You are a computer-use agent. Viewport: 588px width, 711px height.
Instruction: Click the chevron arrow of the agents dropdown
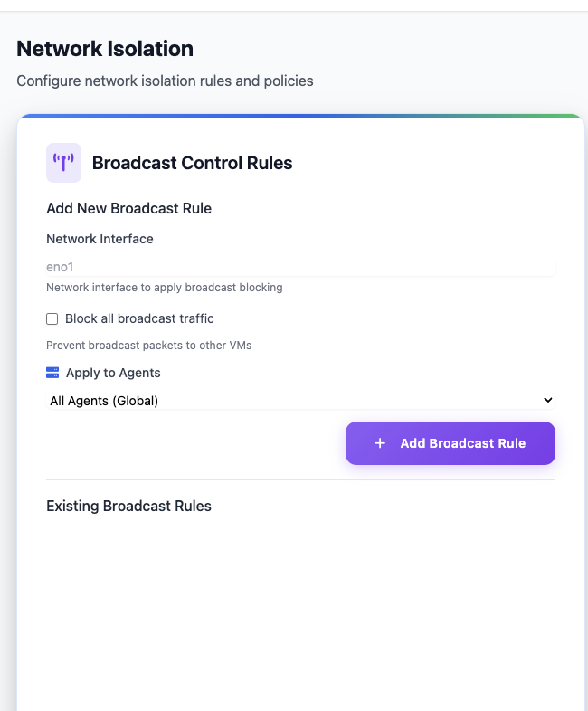546,400
